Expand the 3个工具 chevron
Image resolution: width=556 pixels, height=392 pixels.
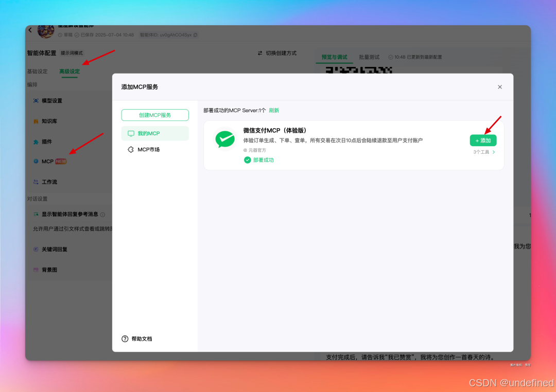click(x=494, y=152)
